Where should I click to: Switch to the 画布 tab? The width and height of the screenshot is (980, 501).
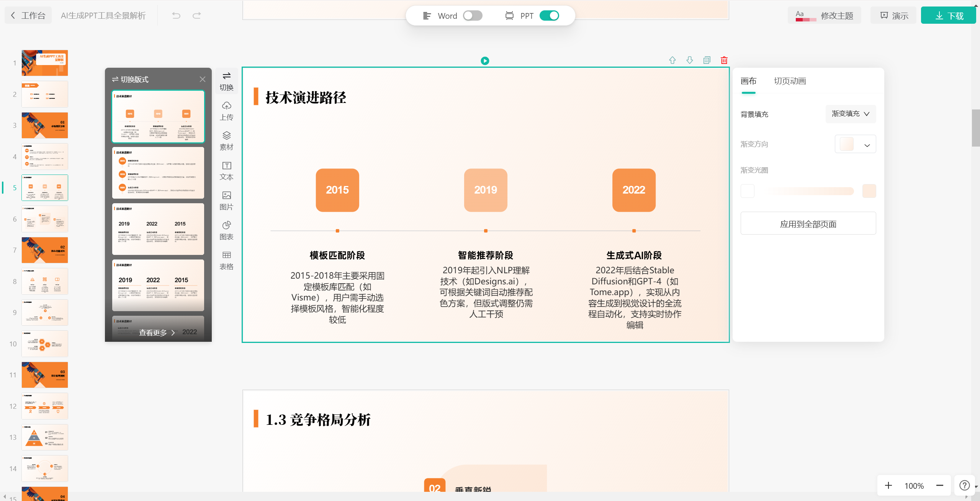[748, 81]
